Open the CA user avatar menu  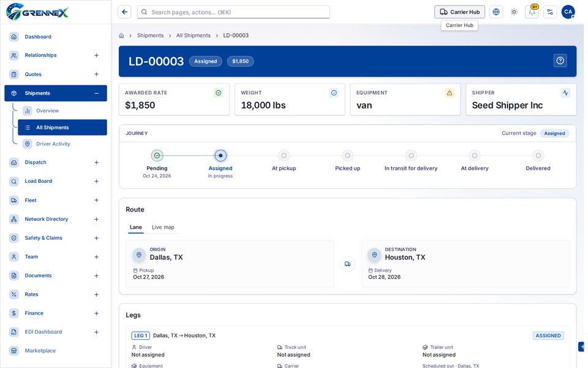568,12
